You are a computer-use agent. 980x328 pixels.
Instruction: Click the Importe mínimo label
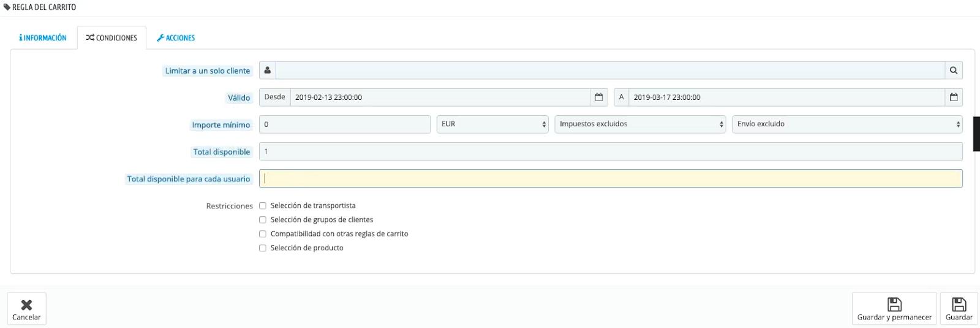(221, 125)
